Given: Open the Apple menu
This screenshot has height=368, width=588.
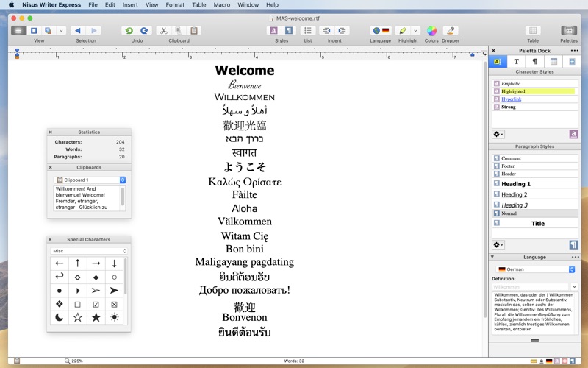Looking at the screenshot, I should click(x=11, y=5).
